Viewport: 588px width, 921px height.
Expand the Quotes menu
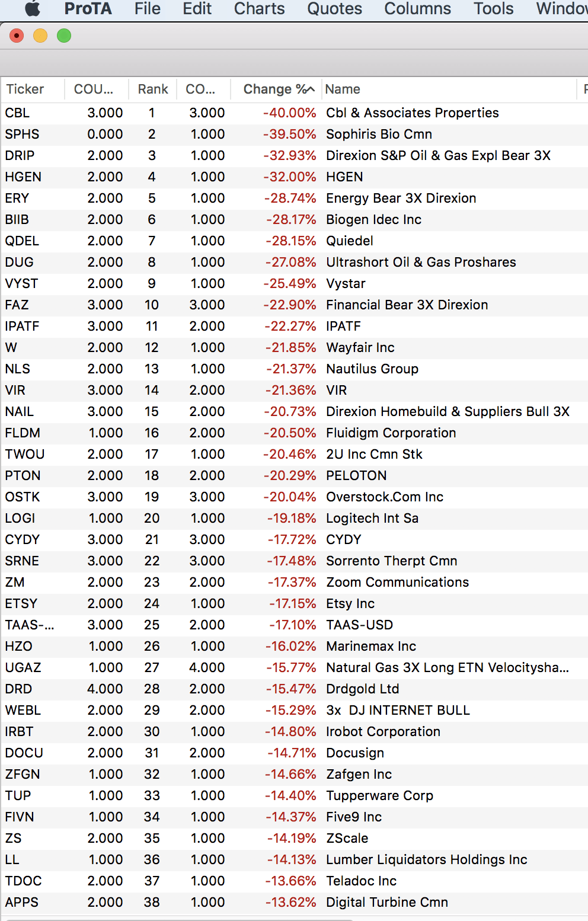(x=334, y=8)
